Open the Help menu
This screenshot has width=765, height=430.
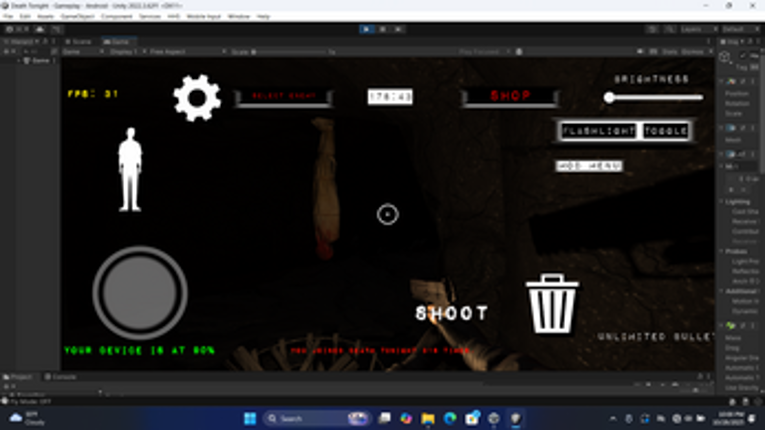pyautogui.click(x=263, y=17)
